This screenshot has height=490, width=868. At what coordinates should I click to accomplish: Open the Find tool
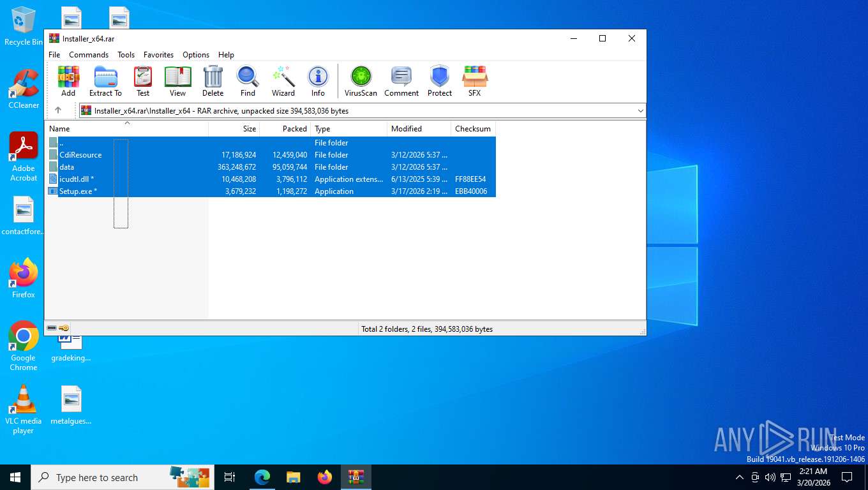coord(248,81)
